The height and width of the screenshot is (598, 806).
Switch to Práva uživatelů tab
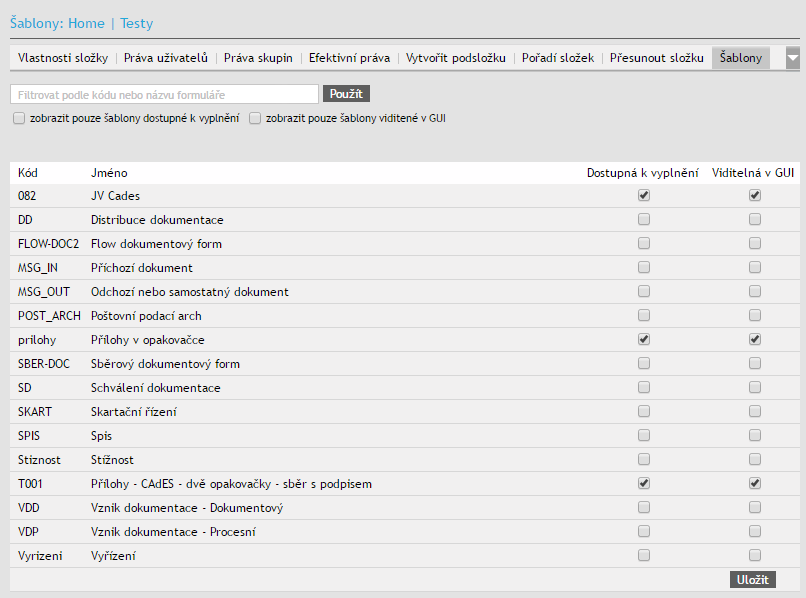165,58
